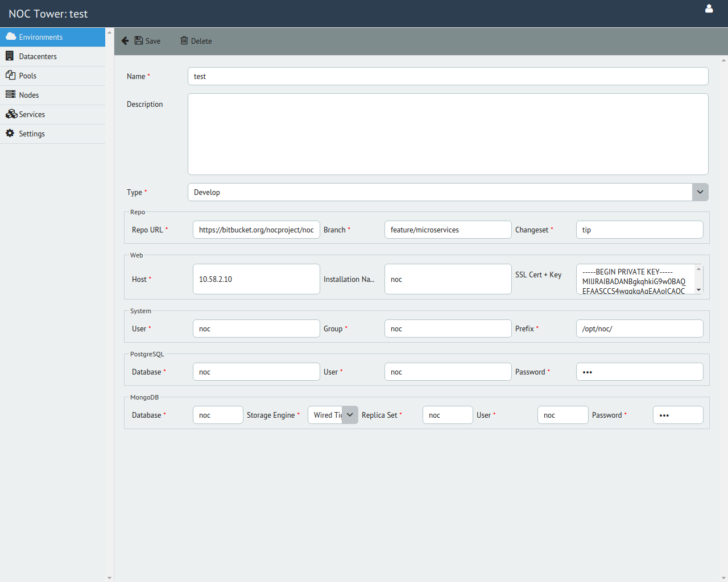The image size is (728, 582).
Task: Click the PostgreSQL Password field
Action: [x=640, y=372]
